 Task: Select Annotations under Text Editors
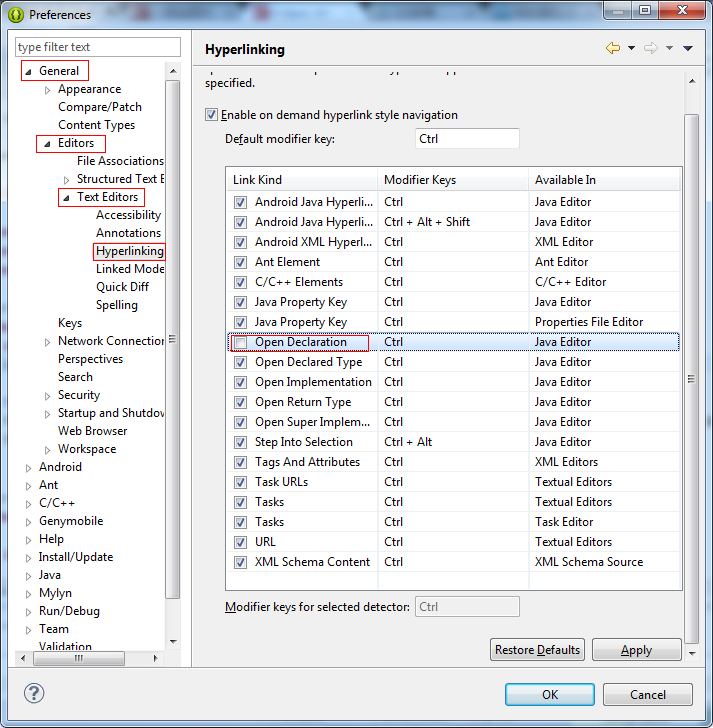pos(128,233)
